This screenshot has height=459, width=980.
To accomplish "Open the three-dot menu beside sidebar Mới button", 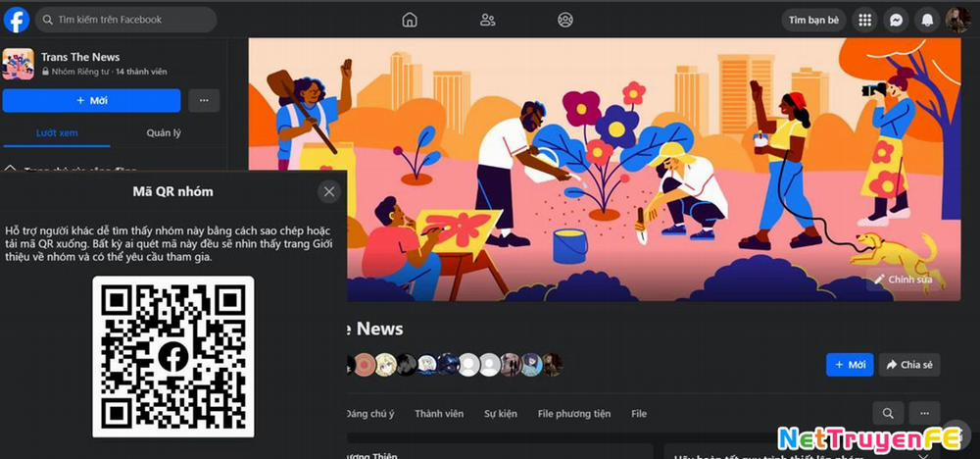I will pyautogui.click(x=204, y=101).
